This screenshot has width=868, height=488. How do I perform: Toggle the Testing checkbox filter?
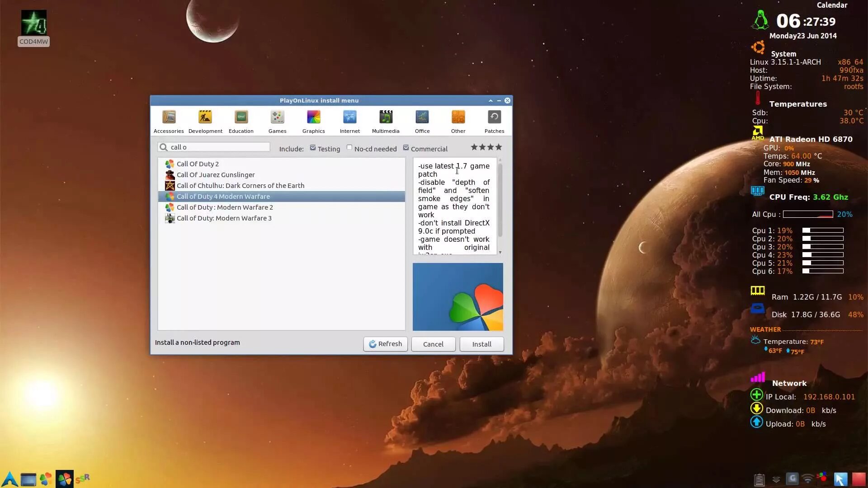[312, 148]
